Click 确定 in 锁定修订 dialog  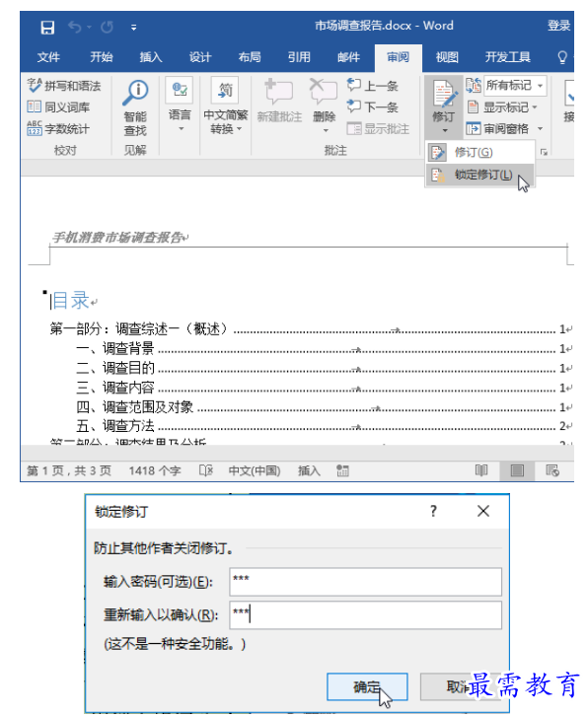pyautogui.click(x=367, y=686)
